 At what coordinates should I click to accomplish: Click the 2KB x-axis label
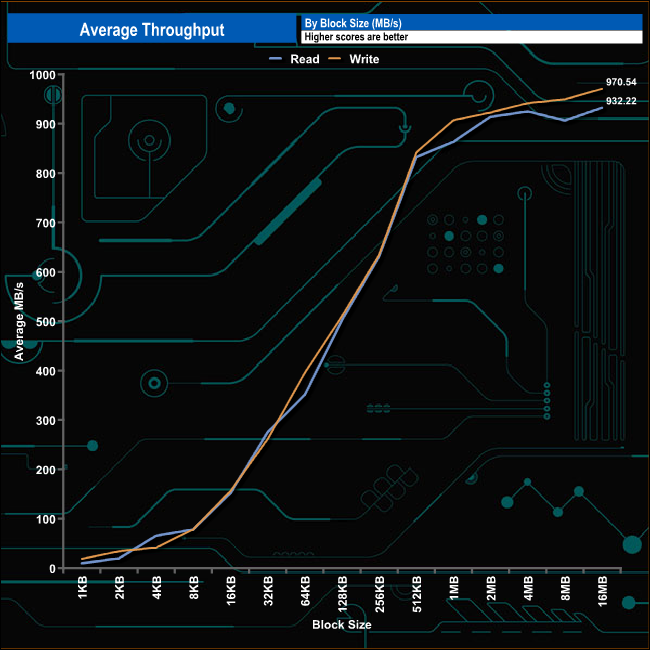120,587
